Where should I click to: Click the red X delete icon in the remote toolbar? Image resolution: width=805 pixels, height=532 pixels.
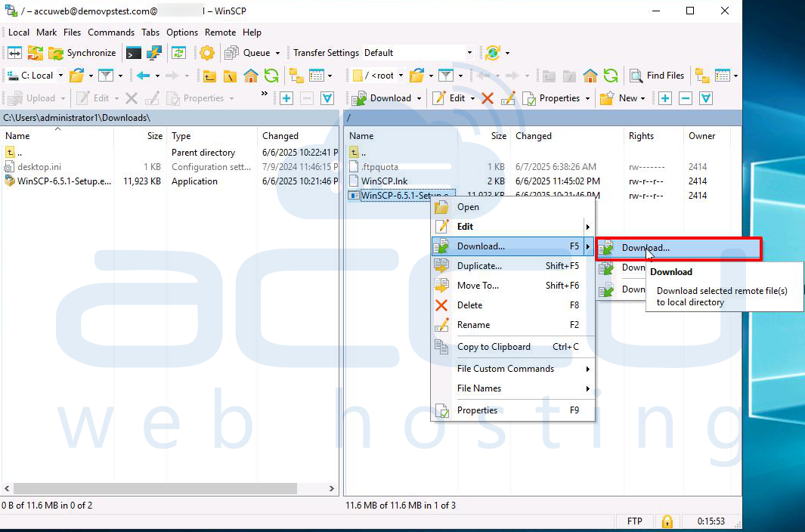pyautogui.click(x=488, y=98)
